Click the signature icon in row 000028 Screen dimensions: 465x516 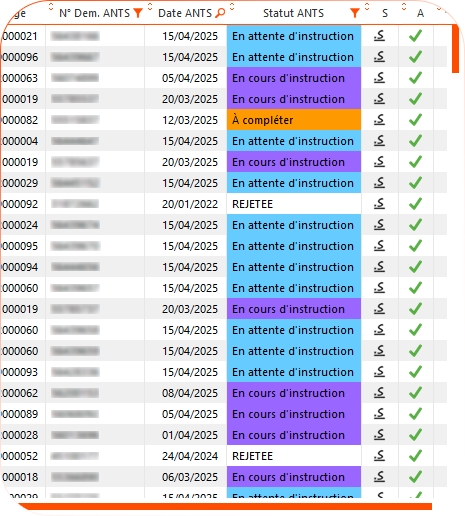pyautogui.click(x=379, y=435)
